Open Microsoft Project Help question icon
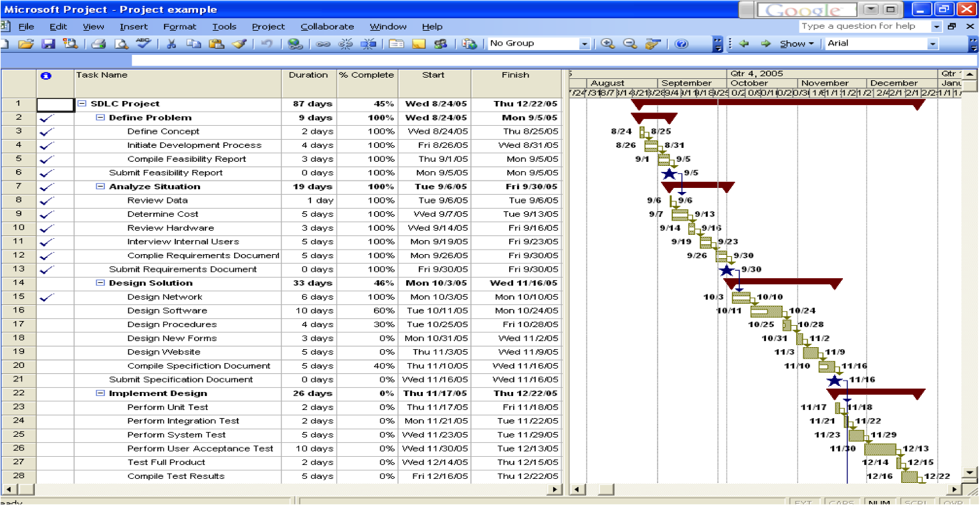 [681, 43]
